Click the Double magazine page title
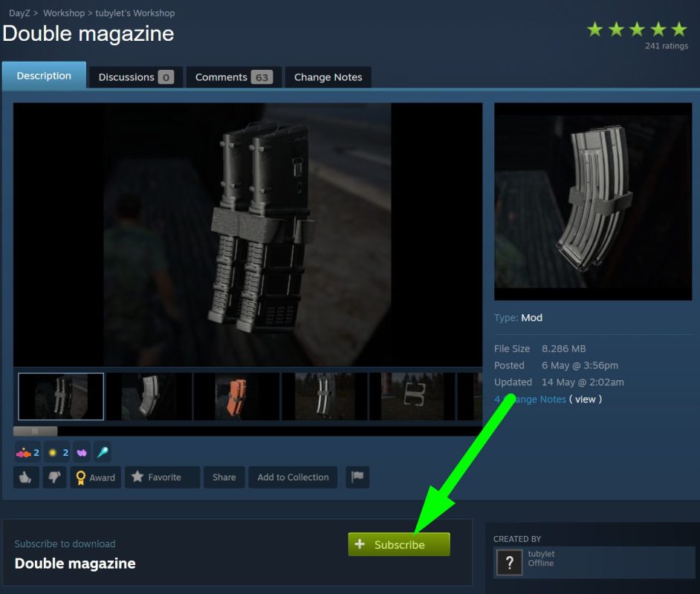Image resolution: width=700 pixels, height=594 pixels. coord(88,33)
